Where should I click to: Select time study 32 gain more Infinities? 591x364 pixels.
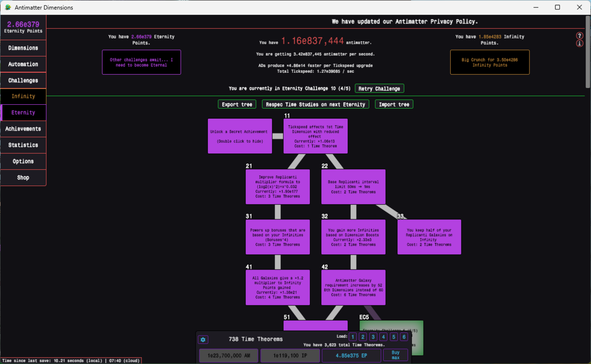pos(354,237)
